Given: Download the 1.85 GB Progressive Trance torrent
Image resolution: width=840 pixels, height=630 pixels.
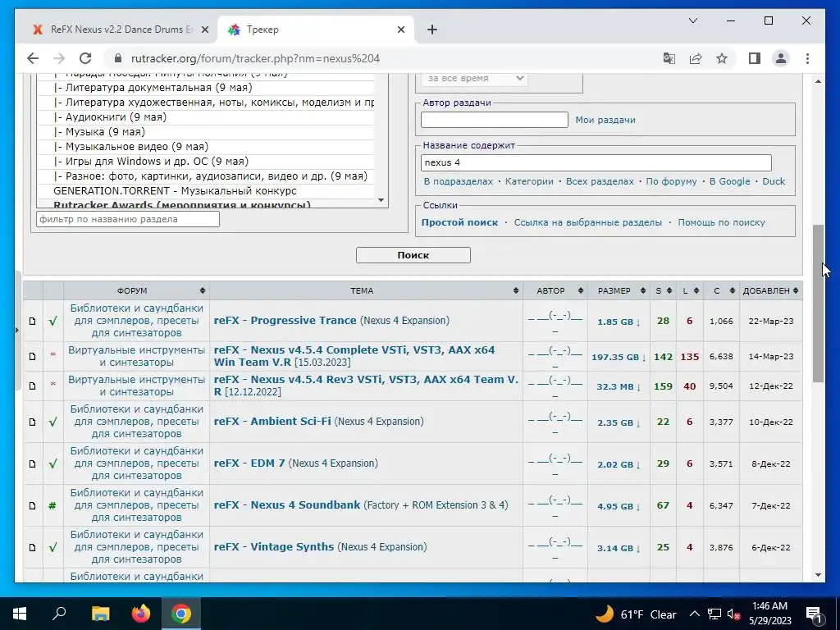Looking at the screenshot, I should tap(619, 322).
